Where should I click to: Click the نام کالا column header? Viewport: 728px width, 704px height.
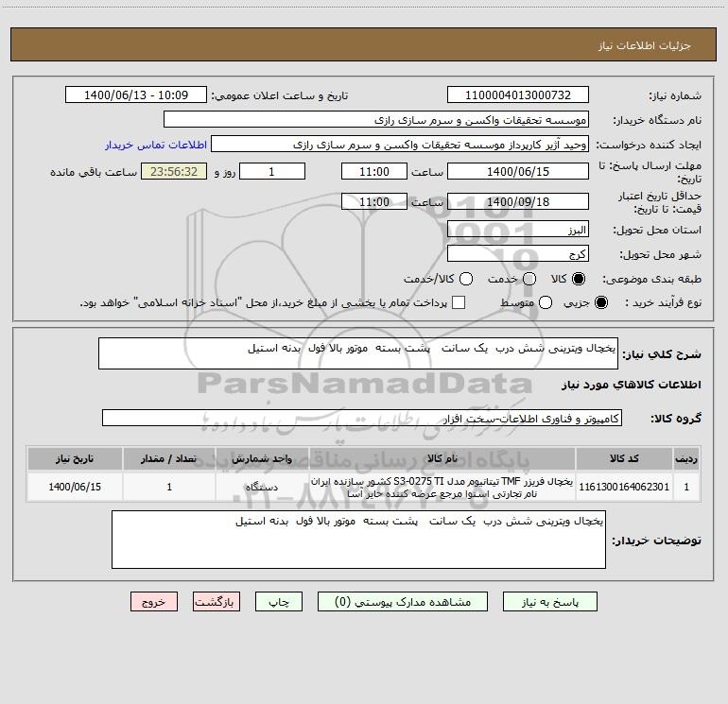point(442,458)
